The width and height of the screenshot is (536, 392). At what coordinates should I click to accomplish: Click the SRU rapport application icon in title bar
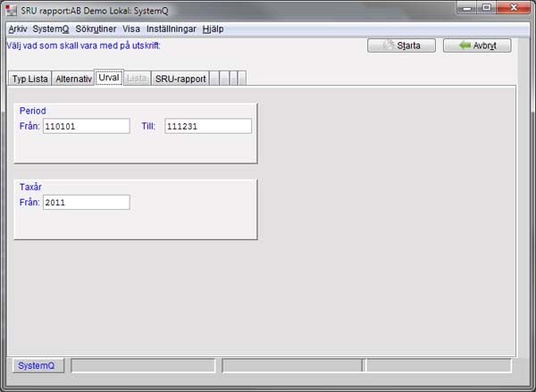click(12, 10)
